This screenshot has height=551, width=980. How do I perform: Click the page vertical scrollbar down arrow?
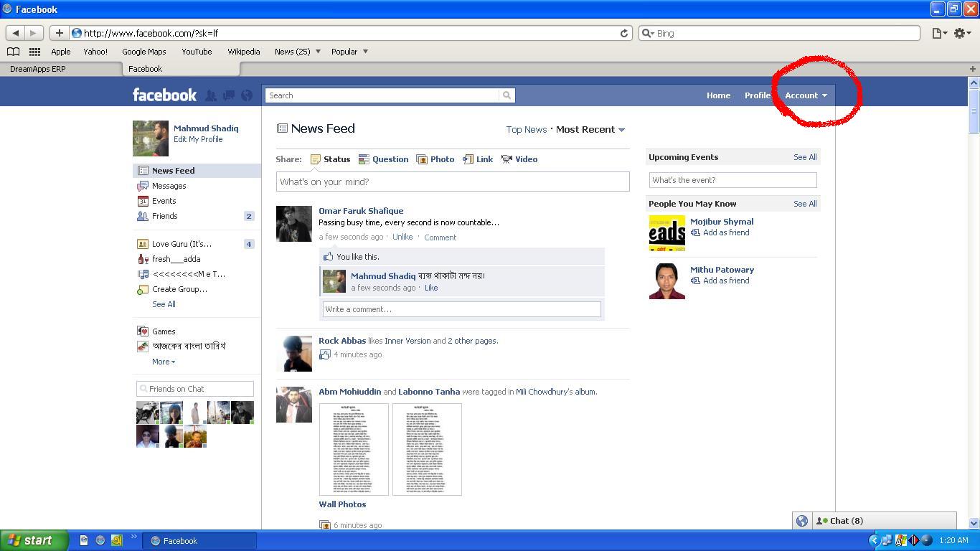click(974, 523)
